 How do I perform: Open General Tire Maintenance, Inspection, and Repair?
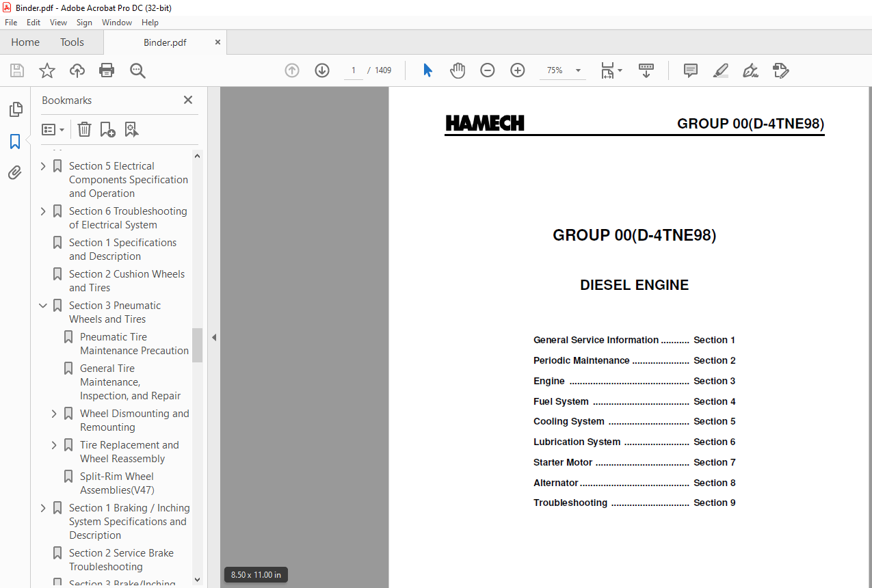130,382
